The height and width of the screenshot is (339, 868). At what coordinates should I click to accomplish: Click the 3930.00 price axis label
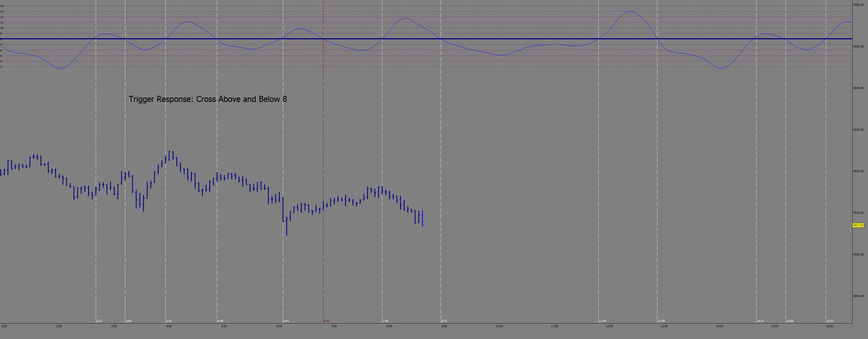click(x=859, y=129)
